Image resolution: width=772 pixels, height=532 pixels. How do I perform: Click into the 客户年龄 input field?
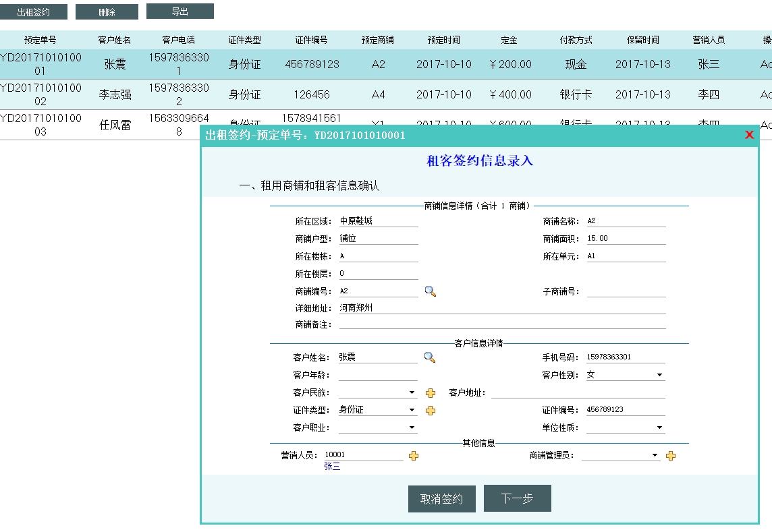(378, 376)
